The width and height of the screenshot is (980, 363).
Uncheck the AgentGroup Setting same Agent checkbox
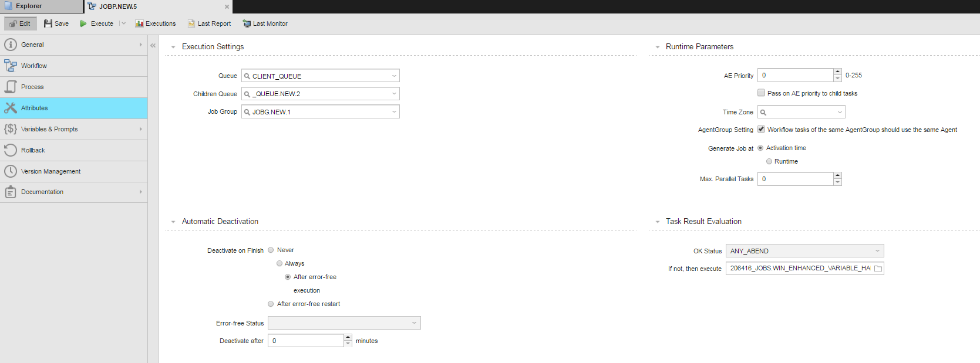[761, 129]
